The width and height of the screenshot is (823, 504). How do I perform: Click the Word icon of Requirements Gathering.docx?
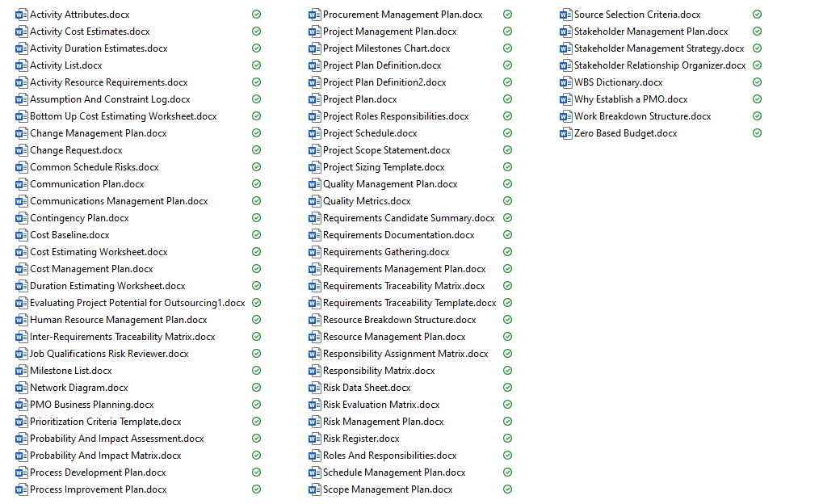314,252
